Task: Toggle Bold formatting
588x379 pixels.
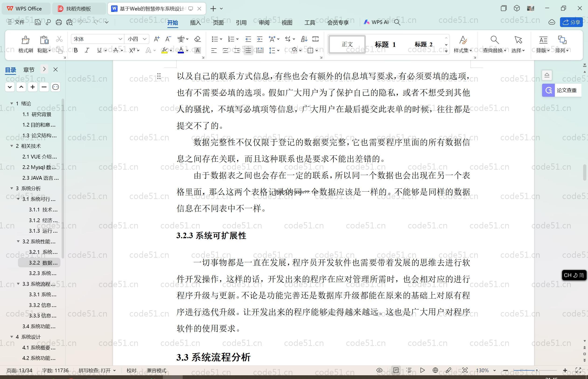Action: coord(76,50)
